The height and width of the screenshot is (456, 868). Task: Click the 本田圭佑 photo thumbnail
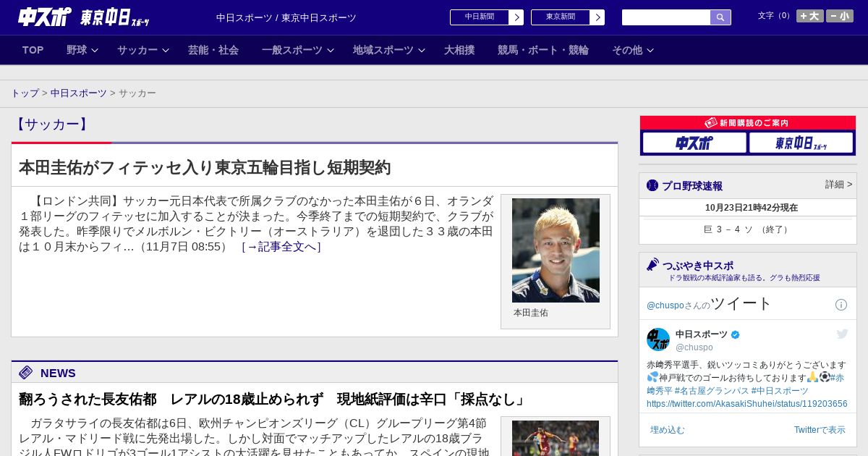556,250
